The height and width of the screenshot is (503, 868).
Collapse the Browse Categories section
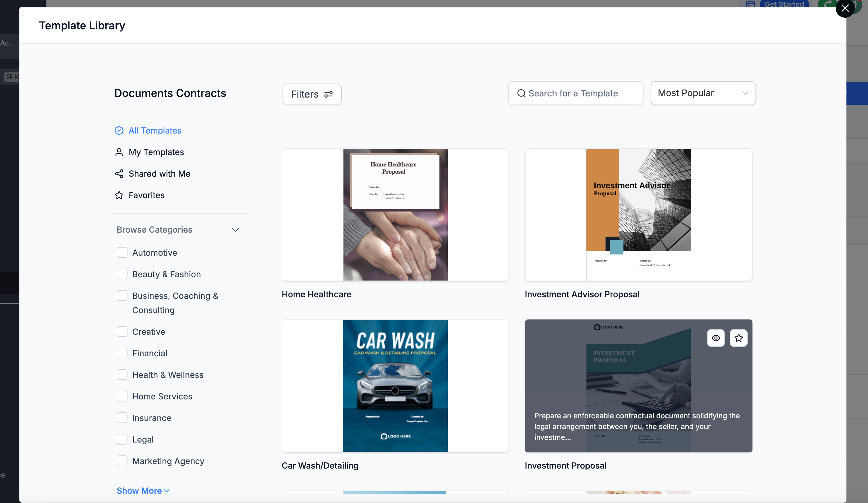point(235,230)
